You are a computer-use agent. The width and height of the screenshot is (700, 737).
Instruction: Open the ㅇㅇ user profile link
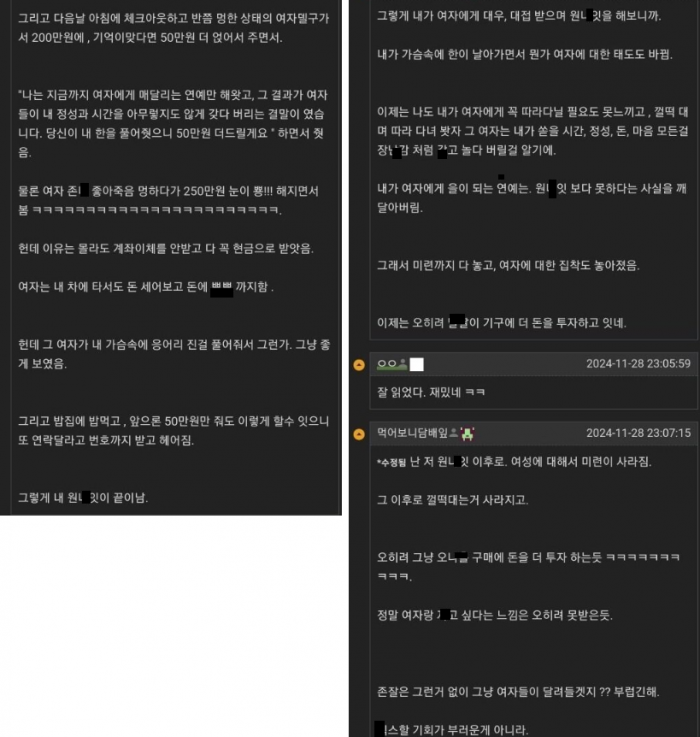pos(387,364)
